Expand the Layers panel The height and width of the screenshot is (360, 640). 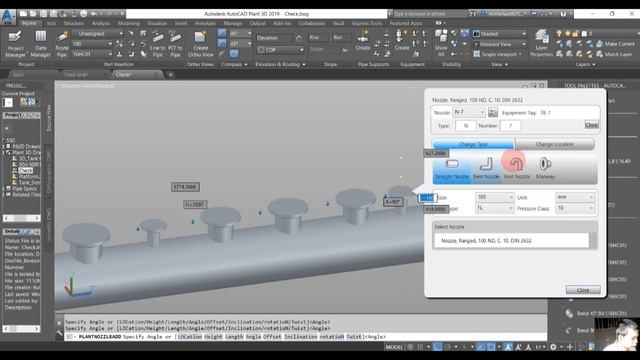[x=585, y=64]
